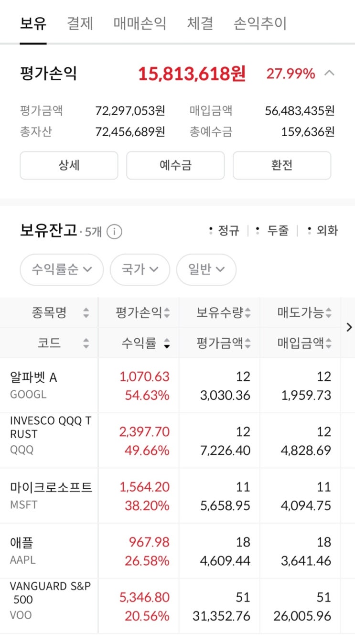The image size is (355, 644).
Task: Click the holdings info circle icon
Action: point(114,232)
